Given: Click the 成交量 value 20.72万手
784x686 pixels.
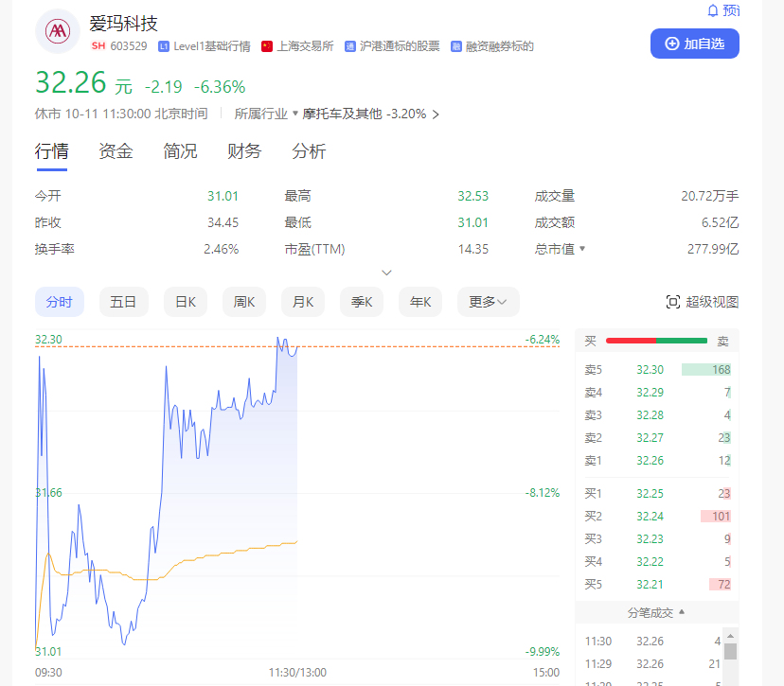Looking at the screenshot, I should point(710,196).
